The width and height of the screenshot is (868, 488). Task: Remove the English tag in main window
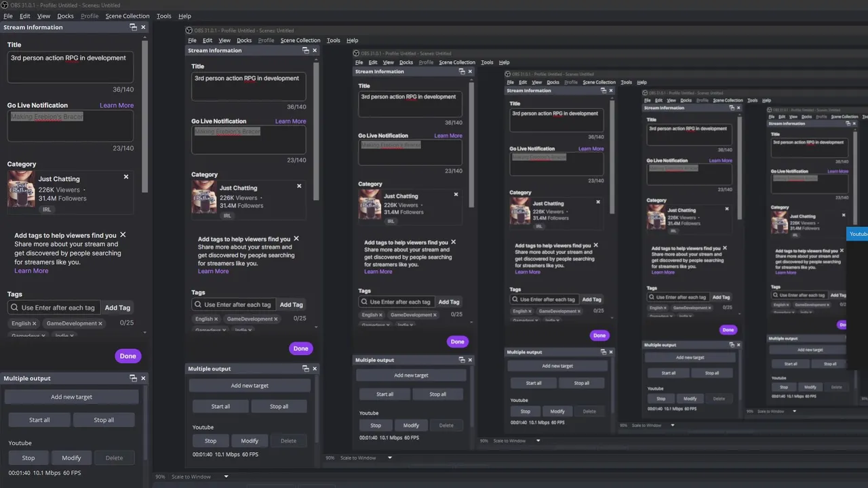(35, 323)
